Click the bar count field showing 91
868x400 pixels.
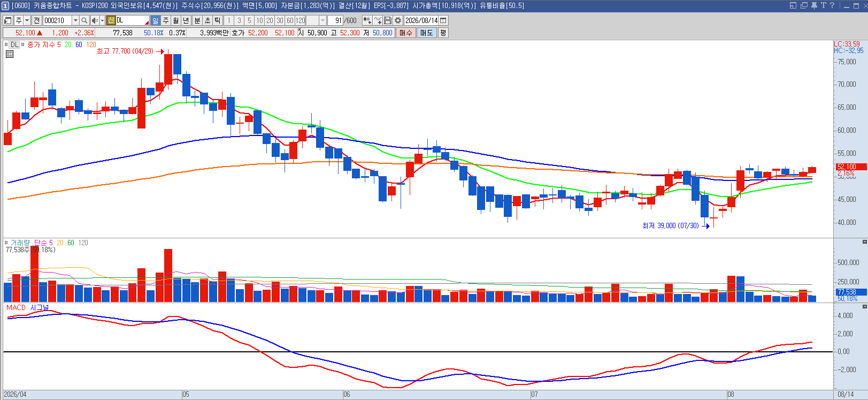[x=335, y=20]
